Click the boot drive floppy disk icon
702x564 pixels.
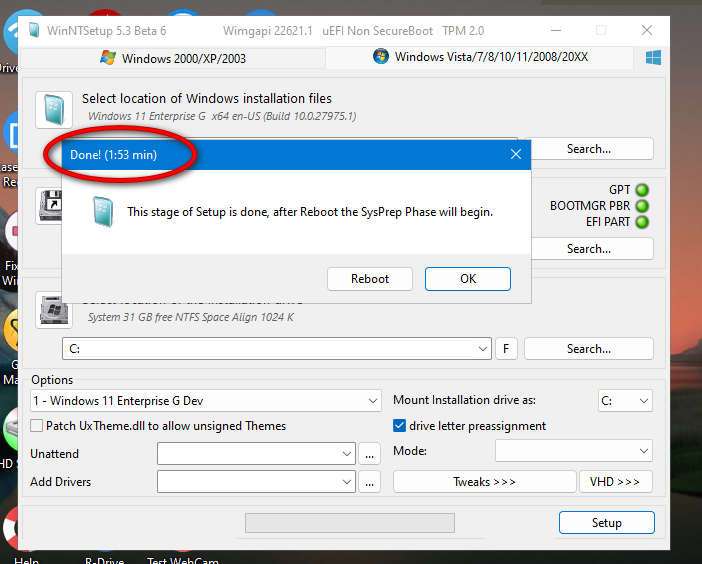(x=50, y=206)
